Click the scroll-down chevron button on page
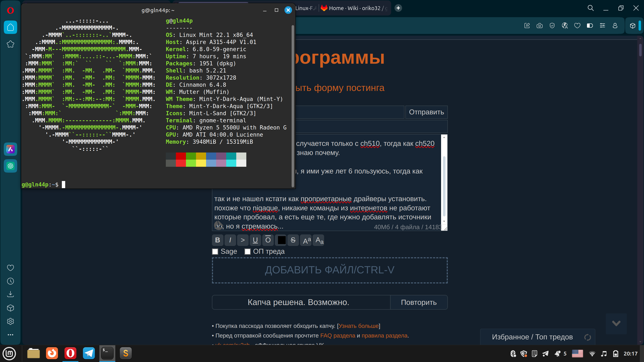644x362 pixels. pos(616,323)
